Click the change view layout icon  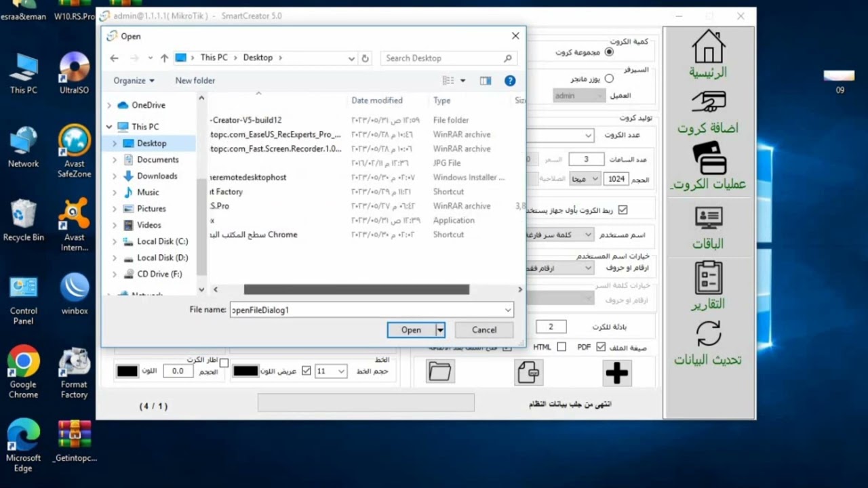tap(448, 81)
